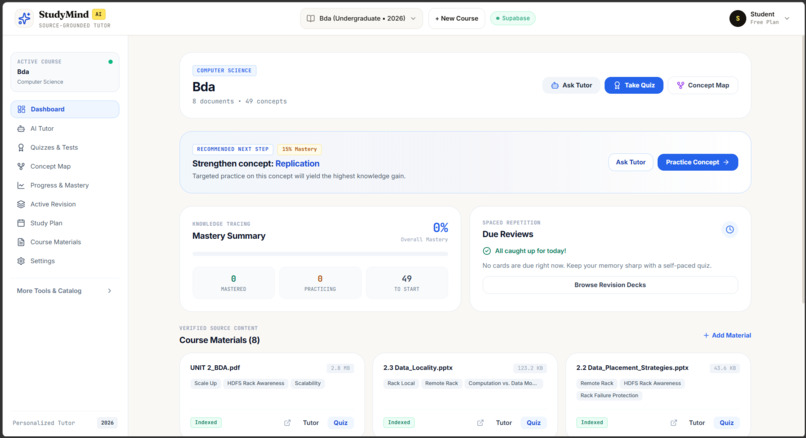The width and height of the screenshot is (806, 438).
Task: Click Tutor on 2.2 Data_Placement_Strategies.pptx card
Action: point(697,423)
